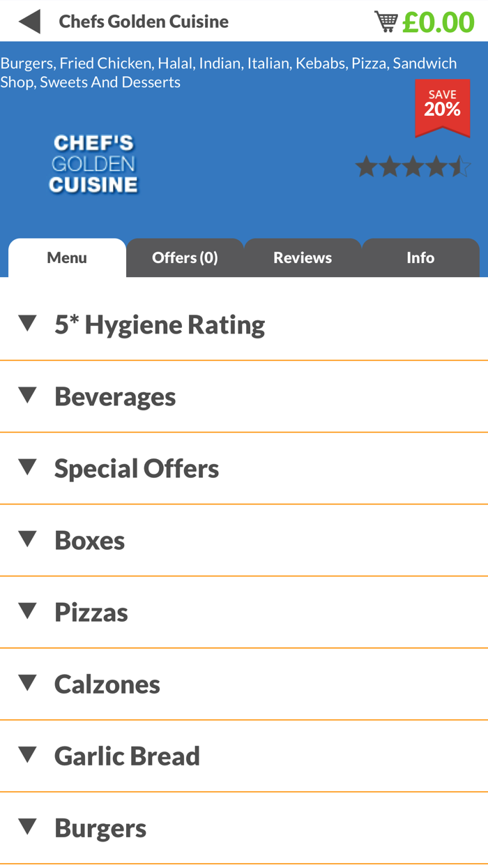Open the Offers (0) tab

click(185, 257)
